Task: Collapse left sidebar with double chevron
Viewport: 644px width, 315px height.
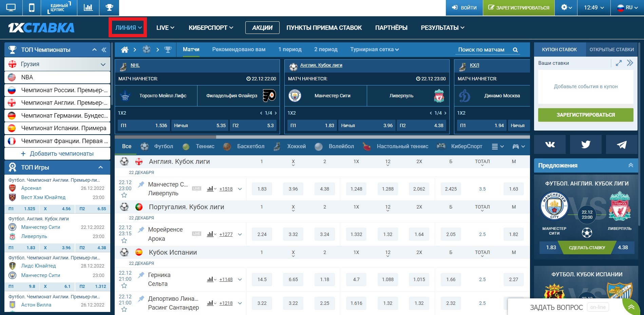Action: (104, 50)
